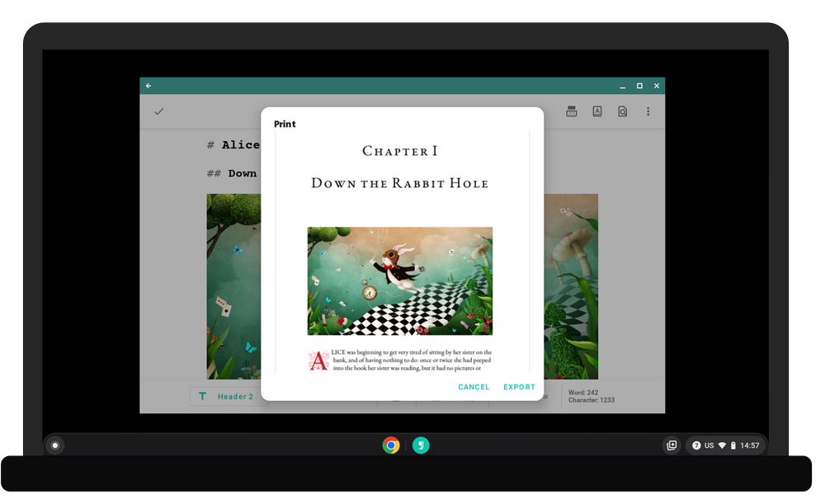Viewport: 825px width, 504px height.
Task: Expand the system status tray area
Action: click(726, 445)
